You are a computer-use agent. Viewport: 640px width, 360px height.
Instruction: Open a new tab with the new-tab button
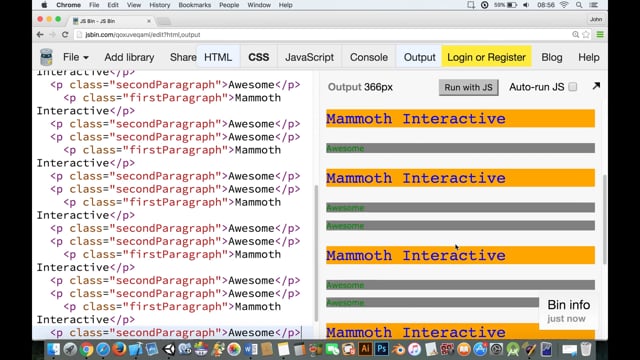point(163,21)
